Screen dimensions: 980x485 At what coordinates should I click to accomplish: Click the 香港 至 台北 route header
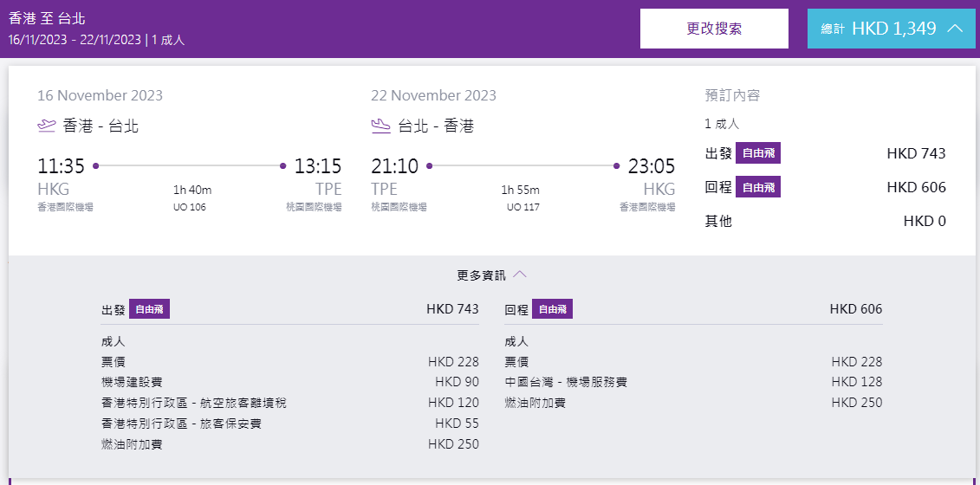[47, 18]
